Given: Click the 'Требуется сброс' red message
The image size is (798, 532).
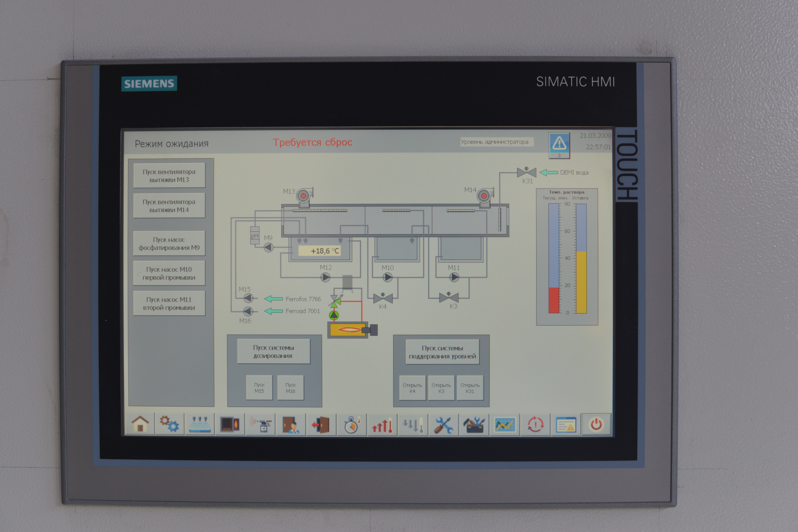Looking at the screenshot, I should (x=313, y=142).
